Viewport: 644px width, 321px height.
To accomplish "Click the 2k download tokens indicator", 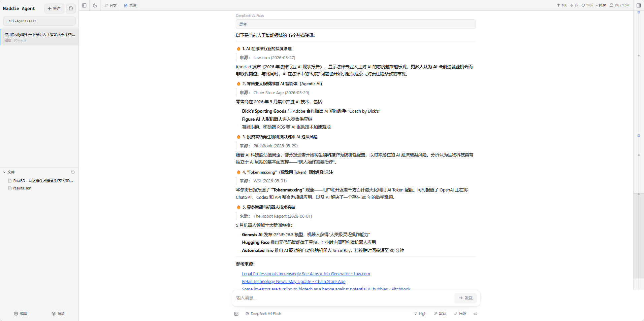I will coord(574,5).
